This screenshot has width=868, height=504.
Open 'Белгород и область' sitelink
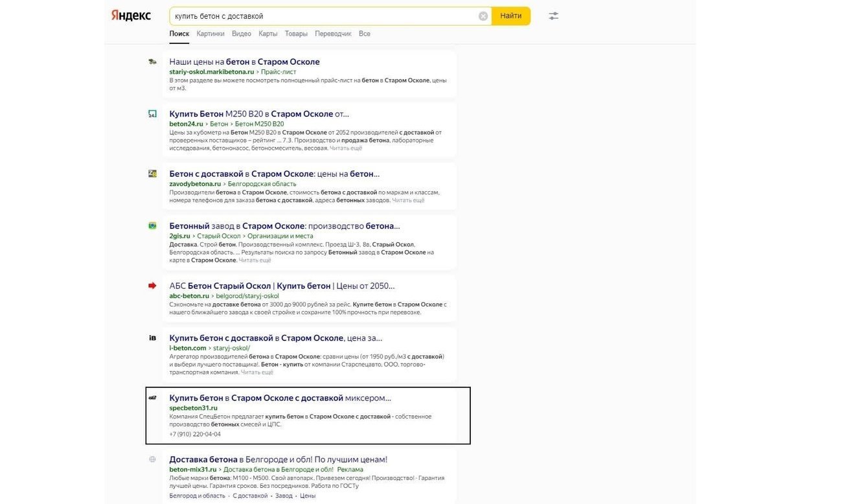pos(198,496)
